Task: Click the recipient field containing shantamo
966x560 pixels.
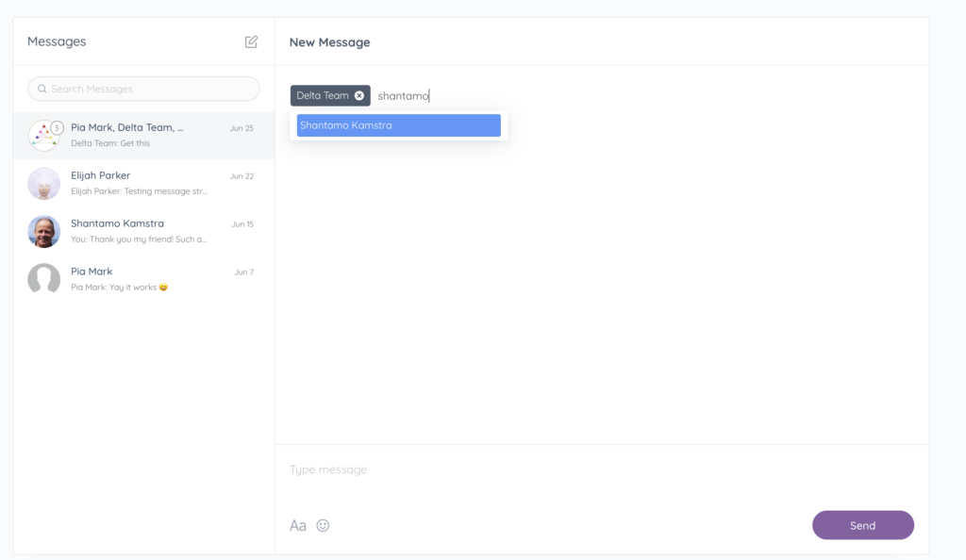Action: coord(403,95)
